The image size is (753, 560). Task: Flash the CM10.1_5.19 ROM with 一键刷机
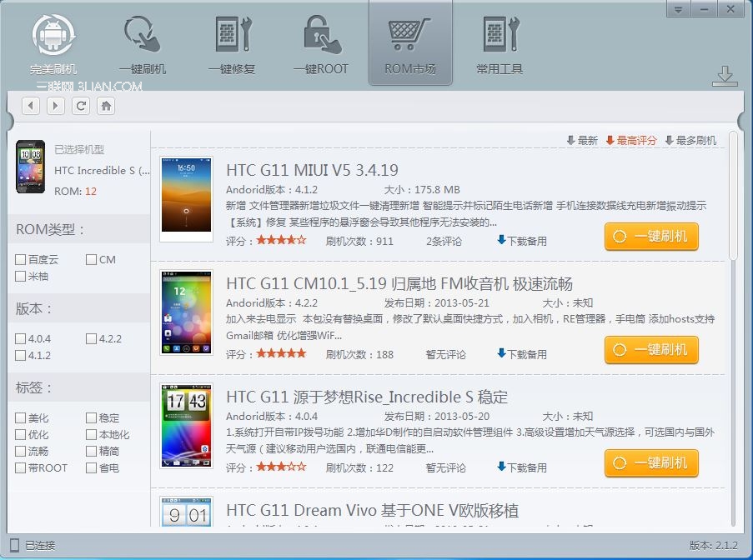coord(651,350)
